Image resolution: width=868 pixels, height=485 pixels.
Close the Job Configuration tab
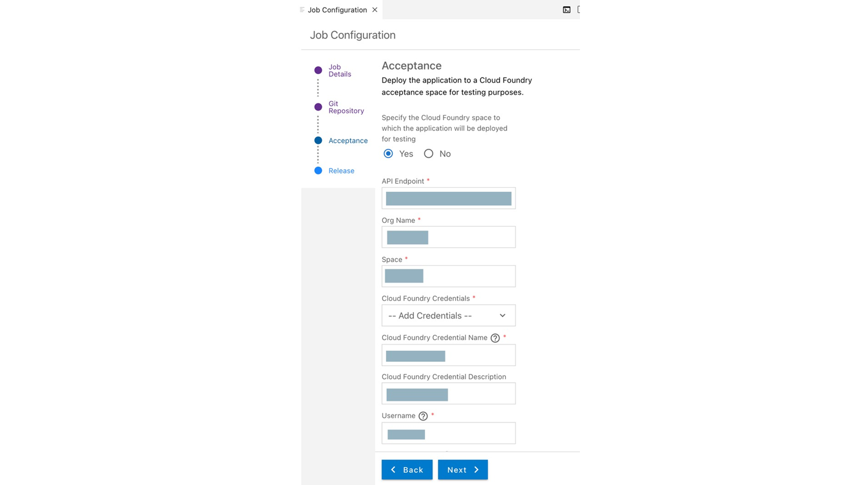(375, 10)
